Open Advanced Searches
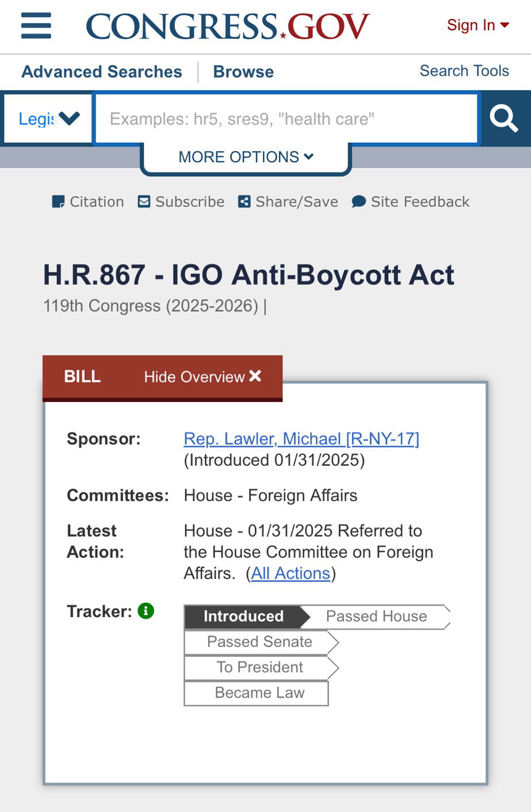This screenshot has height=812, width=531. point(102,72)
